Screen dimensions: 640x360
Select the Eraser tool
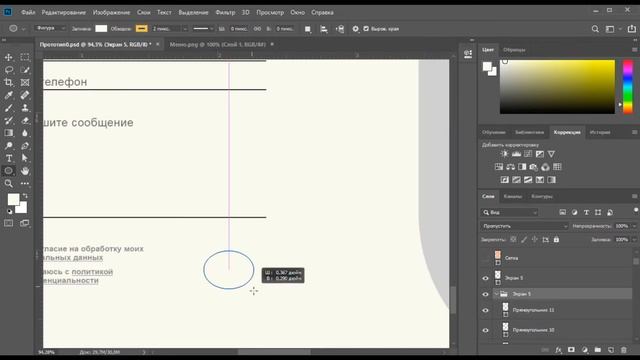[25, 120]
